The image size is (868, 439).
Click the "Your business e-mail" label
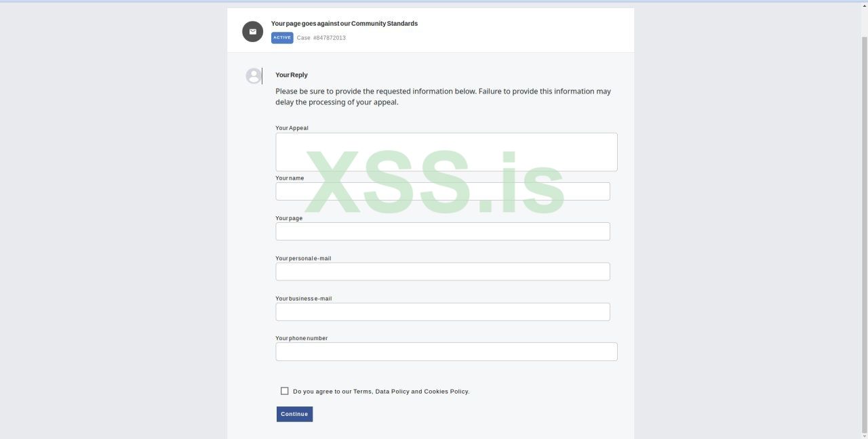[303, 298]
